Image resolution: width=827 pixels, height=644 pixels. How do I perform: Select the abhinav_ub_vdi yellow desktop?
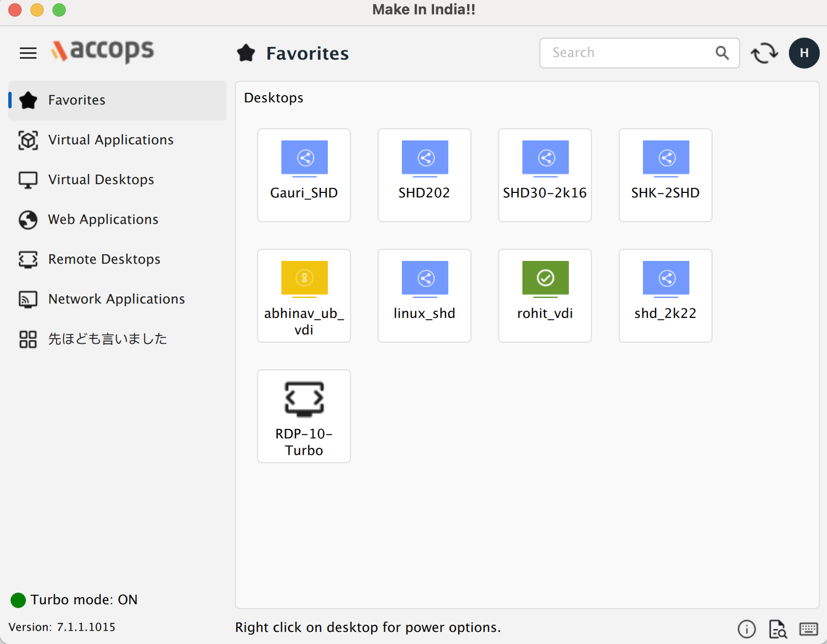point(304,295)
